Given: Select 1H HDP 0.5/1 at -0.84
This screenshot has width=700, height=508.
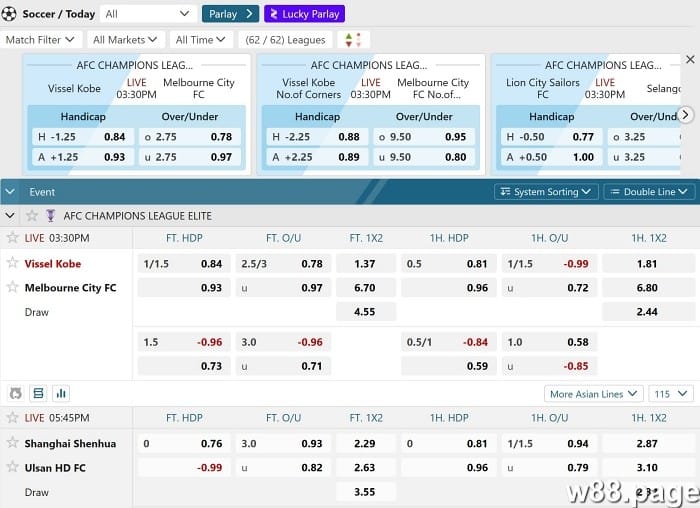Looking at the screenshot, I should (x=449, y=342).
